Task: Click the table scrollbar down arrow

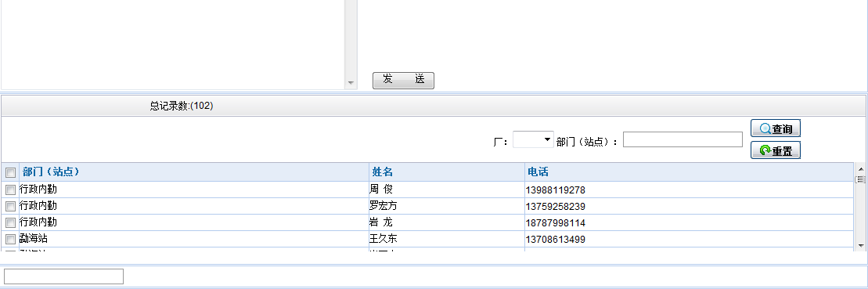Action: pos(861,245)
